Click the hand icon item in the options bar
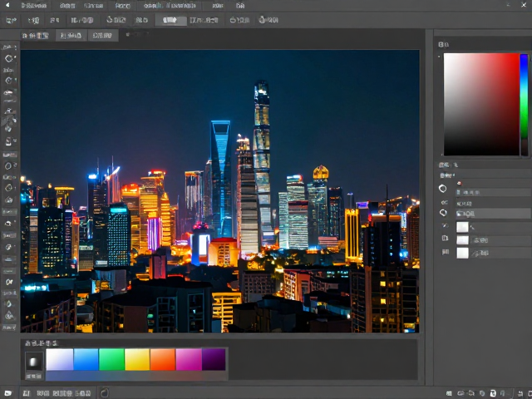This screenshot has width=532, height=399. (x=268, y=20)
